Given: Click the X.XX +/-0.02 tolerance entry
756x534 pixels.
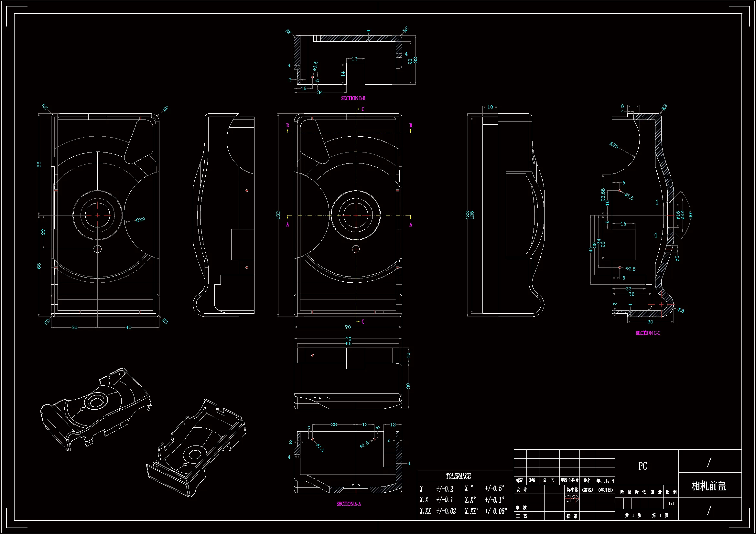Looking at the screenshot, I should click(x=437, y=511).
